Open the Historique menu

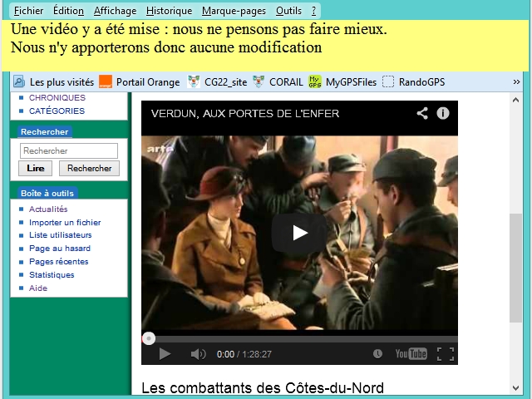click(169, 11)
